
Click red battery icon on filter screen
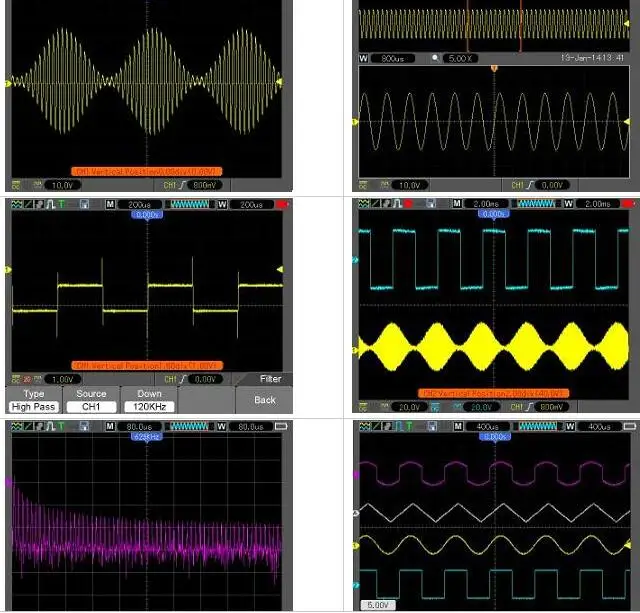point(282,204)
